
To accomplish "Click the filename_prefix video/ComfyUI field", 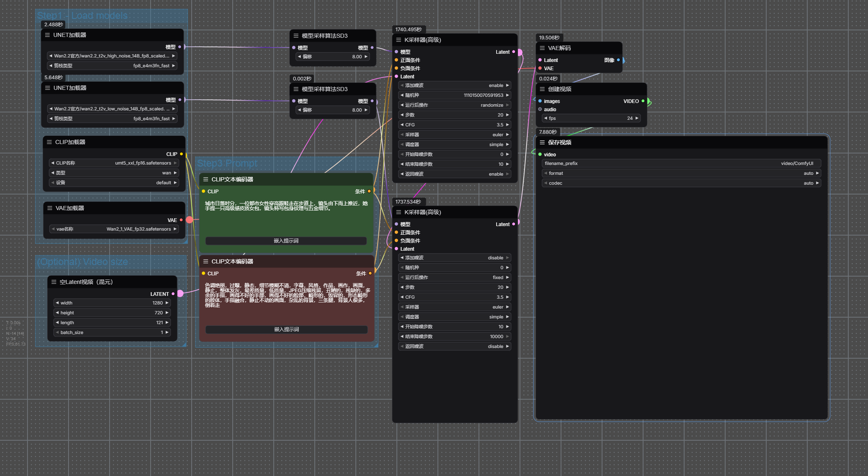I will (681, 163).
